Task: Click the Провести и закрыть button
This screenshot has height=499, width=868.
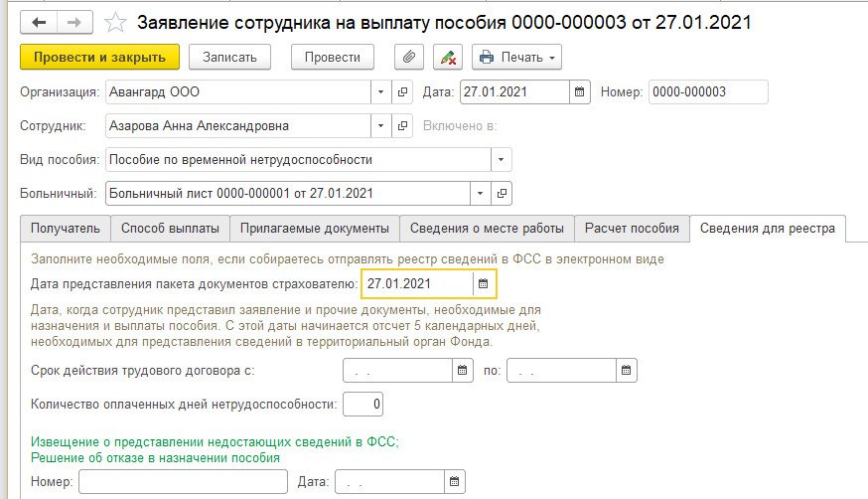Action: point(99,57)
